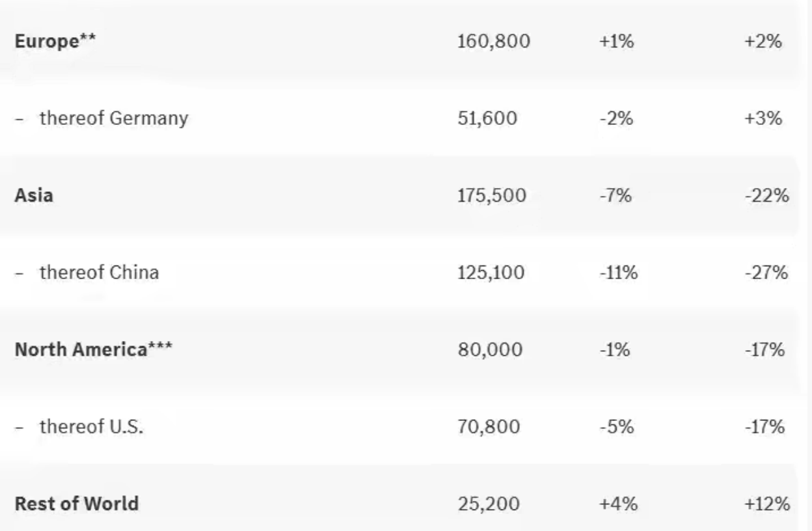The height and width of the screenshot is (531, 812).
Task: Click the -1% figure for North America
Action: (x=615, y=349)
